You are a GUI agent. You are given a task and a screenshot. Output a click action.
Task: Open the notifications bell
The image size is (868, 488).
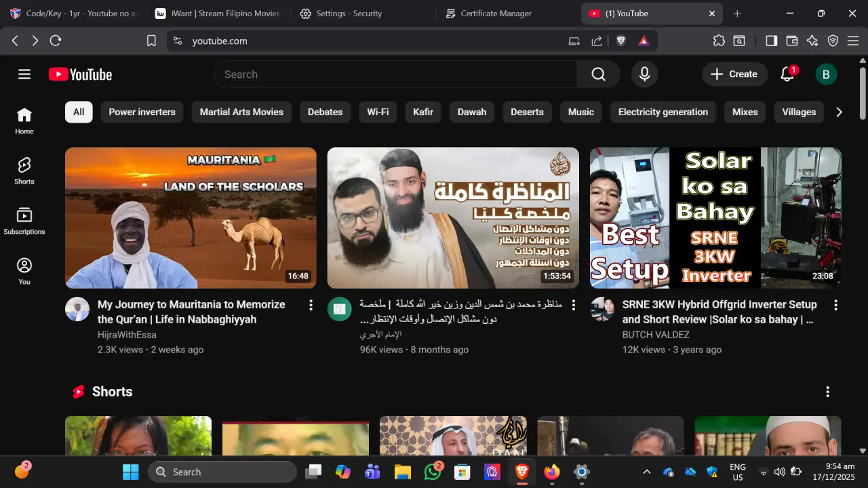click(787, 75)
